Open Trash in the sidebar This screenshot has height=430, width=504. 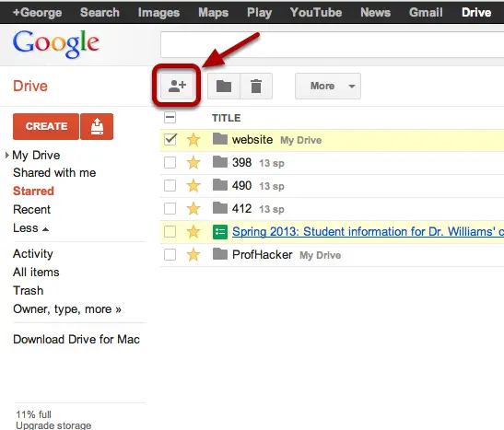click(x=29, y=291)
